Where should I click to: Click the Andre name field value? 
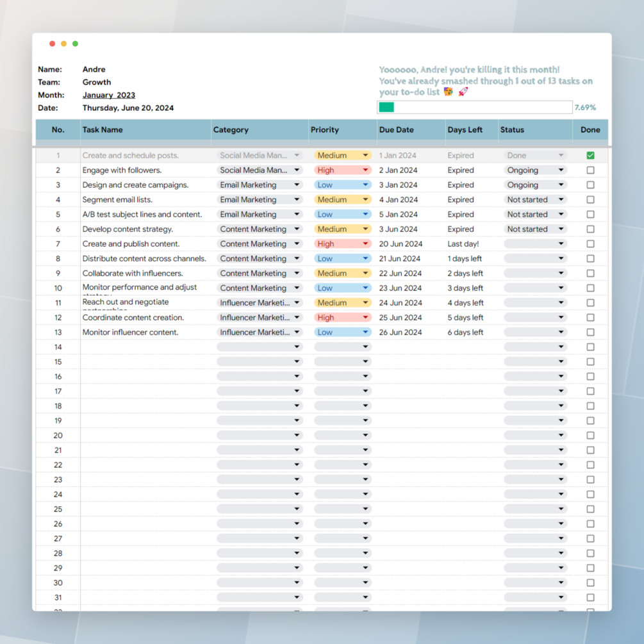click(94, 69)
